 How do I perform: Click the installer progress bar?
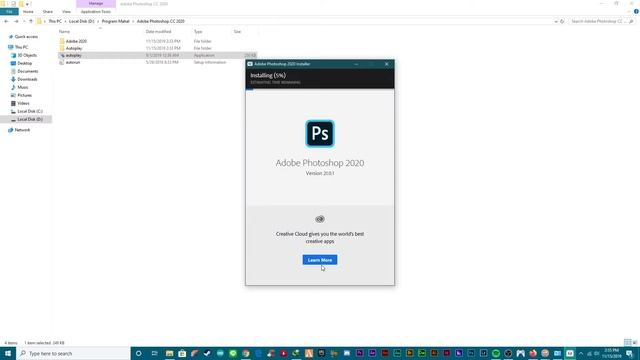pos(320,89)
